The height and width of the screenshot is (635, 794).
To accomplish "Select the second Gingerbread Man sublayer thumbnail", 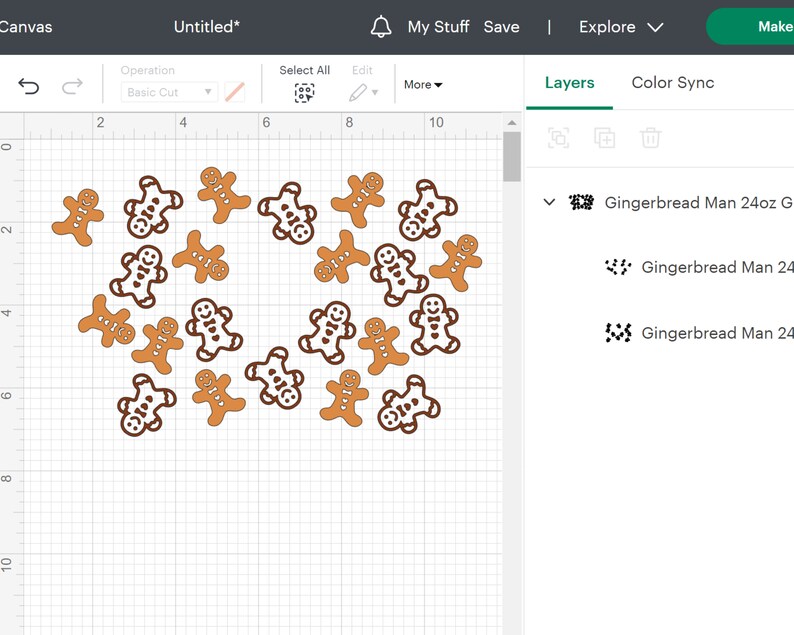I will pos(618,333).
